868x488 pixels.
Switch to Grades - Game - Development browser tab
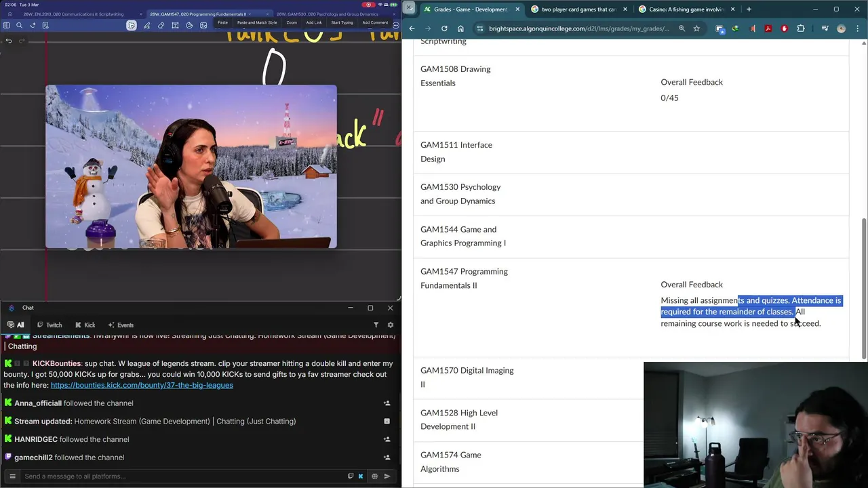pyautogui.click(x=471, y=9)
